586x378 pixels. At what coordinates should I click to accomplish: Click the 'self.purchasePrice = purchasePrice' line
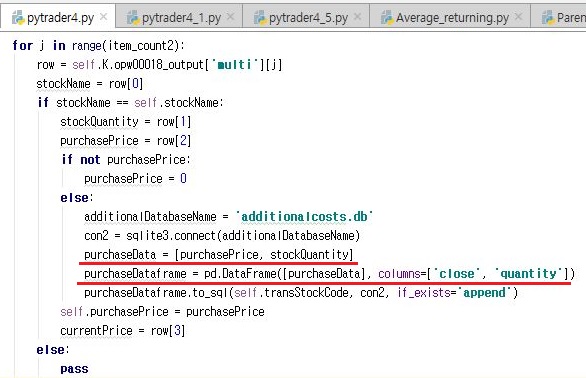(162, 312)
